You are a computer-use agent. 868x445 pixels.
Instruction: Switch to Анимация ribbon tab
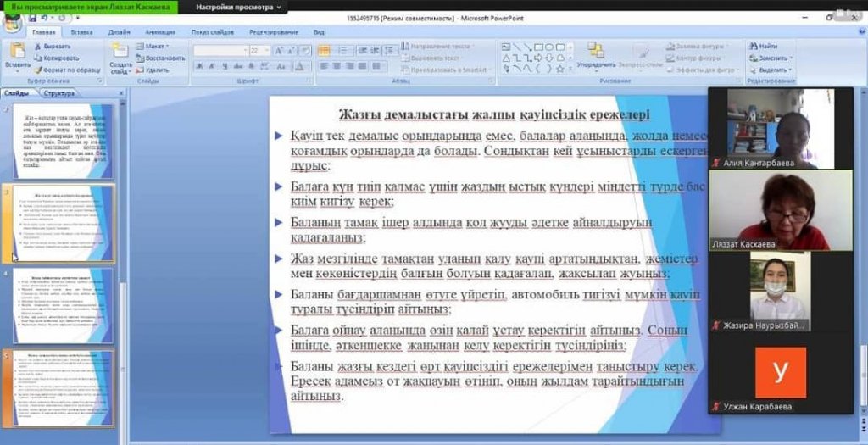point(160,32)
